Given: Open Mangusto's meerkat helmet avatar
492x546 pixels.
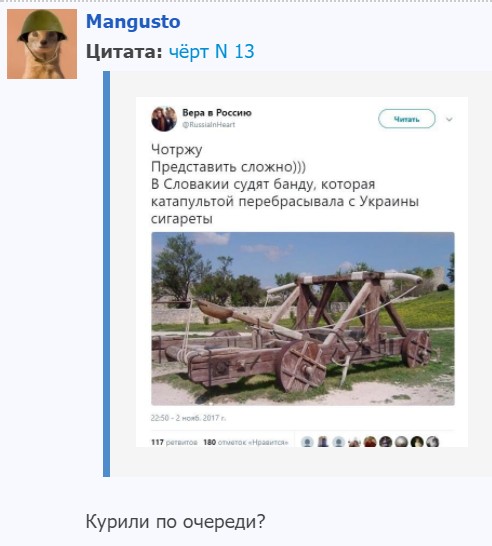Looking at the screenshot, I should point(42,44).
